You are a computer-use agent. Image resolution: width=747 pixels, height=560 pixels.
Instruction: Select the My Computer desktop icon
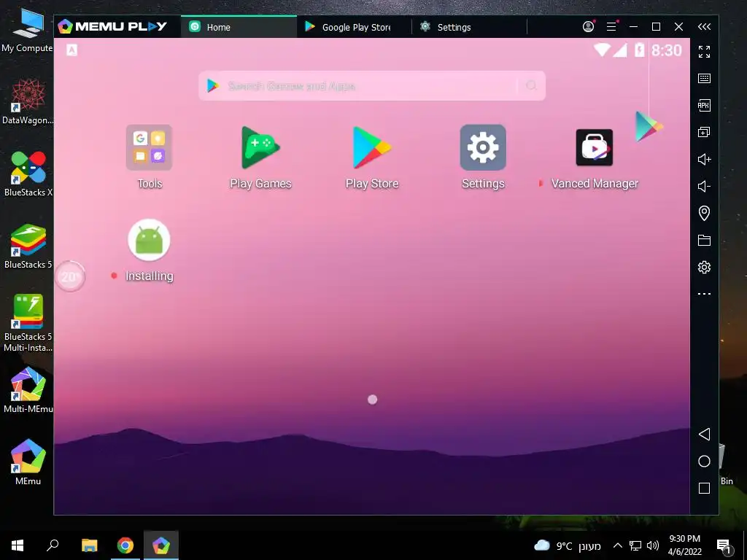[27, 29]
